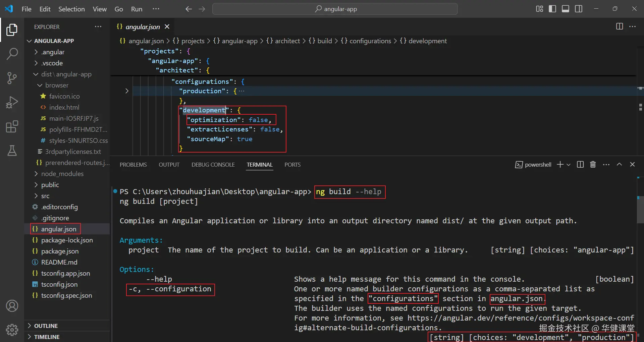Open the new terminal launch profile dropdown
This screenshot has height=342, width=644.
pyautogui.click(x=569, y=165)
